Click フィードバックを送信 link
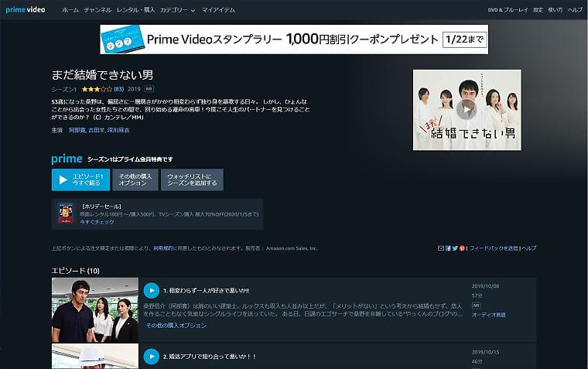The image size is (588, 369). click(x=494, y=248)
